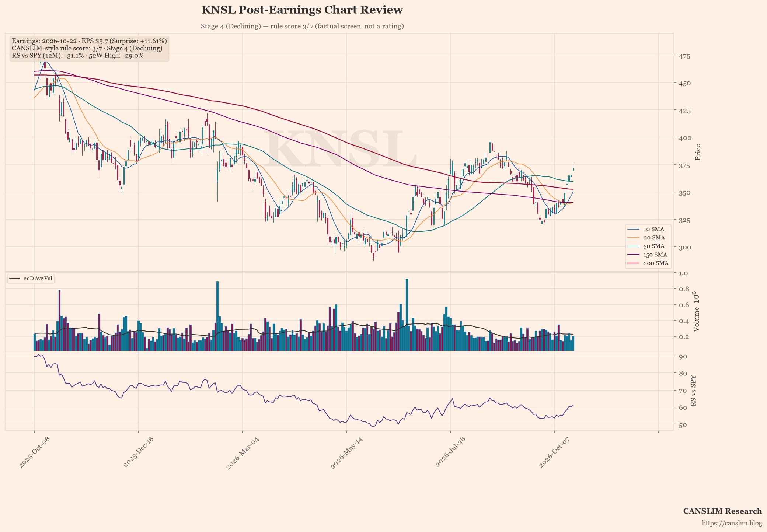Click the 450 price tick label
Viewport: 767px width, 532px height.
click(684, 83)
